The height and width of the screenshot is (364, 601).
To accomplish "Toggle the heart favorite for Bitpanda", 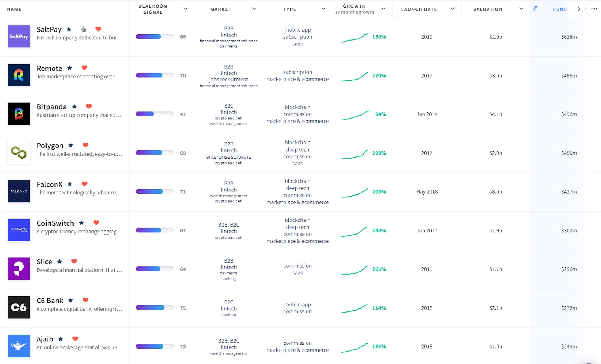I will coord(89,107).
